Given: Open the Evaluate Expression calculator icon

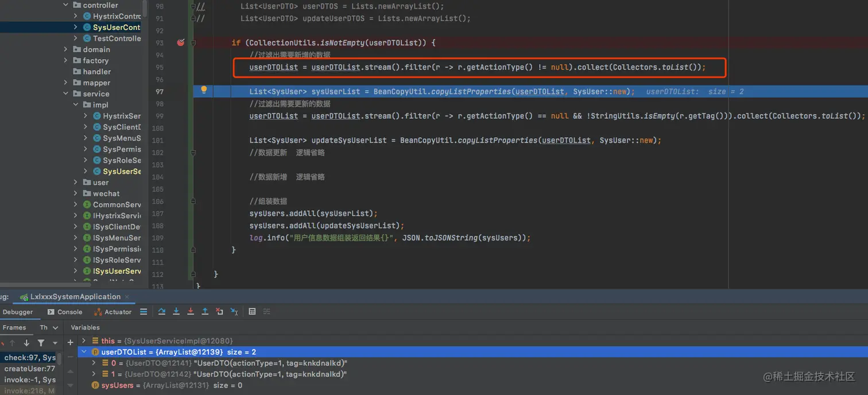Looking at the screenshot, I should click(252, 311).
